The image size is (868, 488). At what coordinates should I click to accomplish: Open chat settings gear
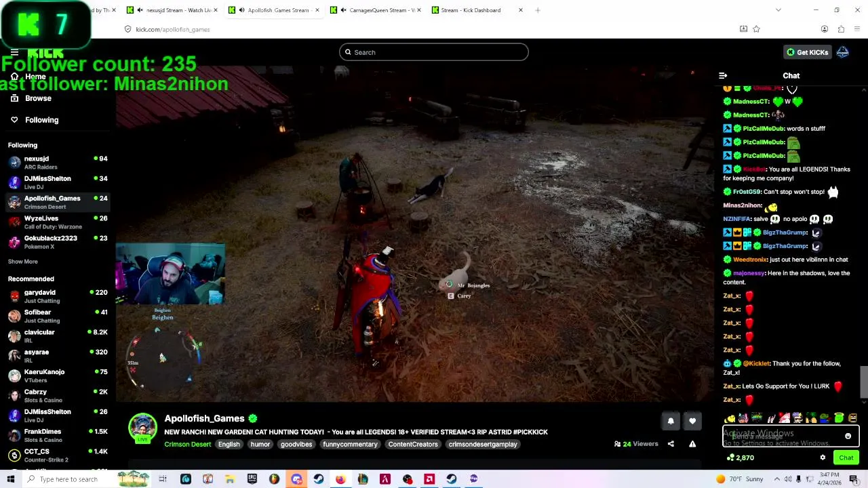[823, 457]
